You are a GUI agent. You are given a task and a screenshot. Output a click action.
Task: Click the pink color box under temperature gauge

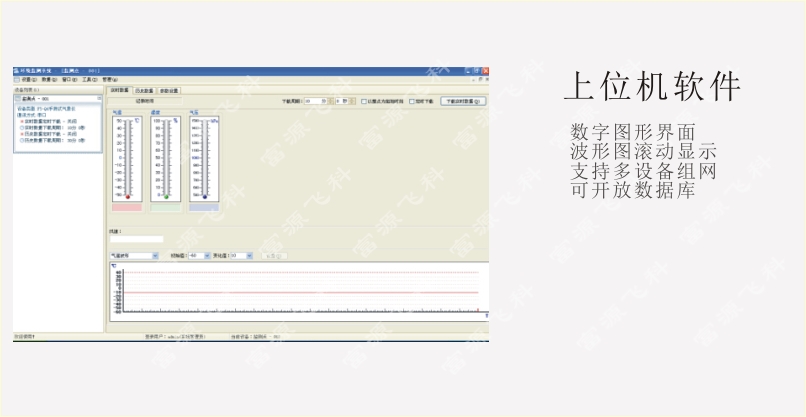[x=127, y=207]
